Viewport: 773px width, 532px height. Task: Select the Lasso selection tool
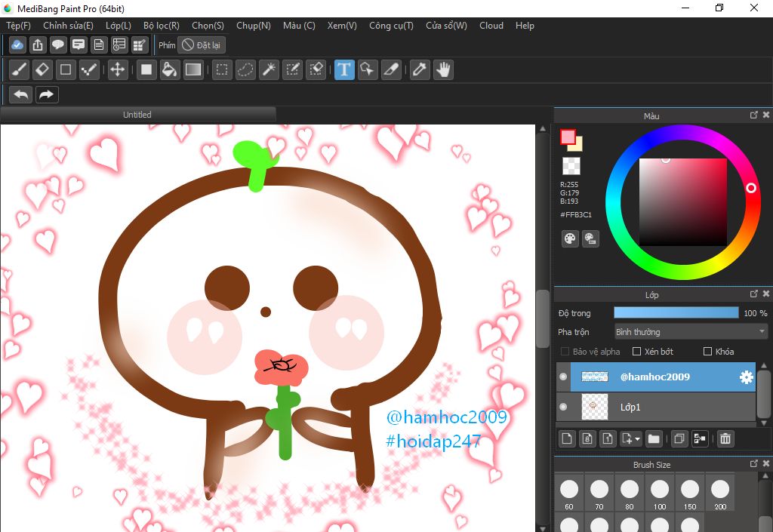point(245,70)
